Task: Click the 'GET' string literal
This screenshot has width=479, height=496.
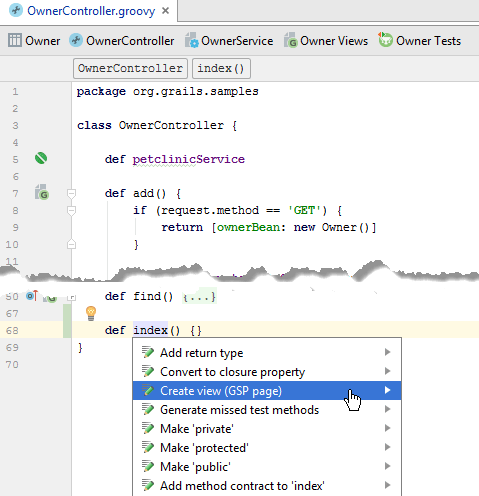Action: pos(304,210)
